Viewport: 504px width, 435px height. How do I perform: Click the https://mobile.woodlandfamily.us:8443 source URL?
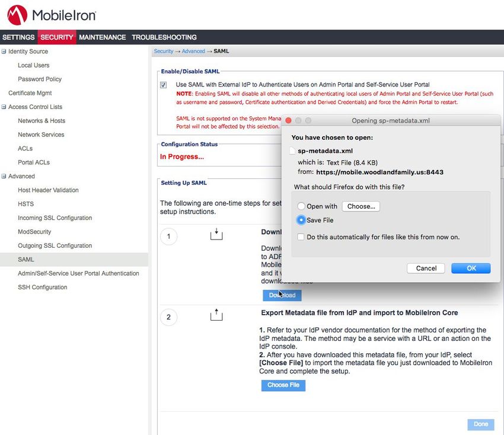[x=379, y=172]
